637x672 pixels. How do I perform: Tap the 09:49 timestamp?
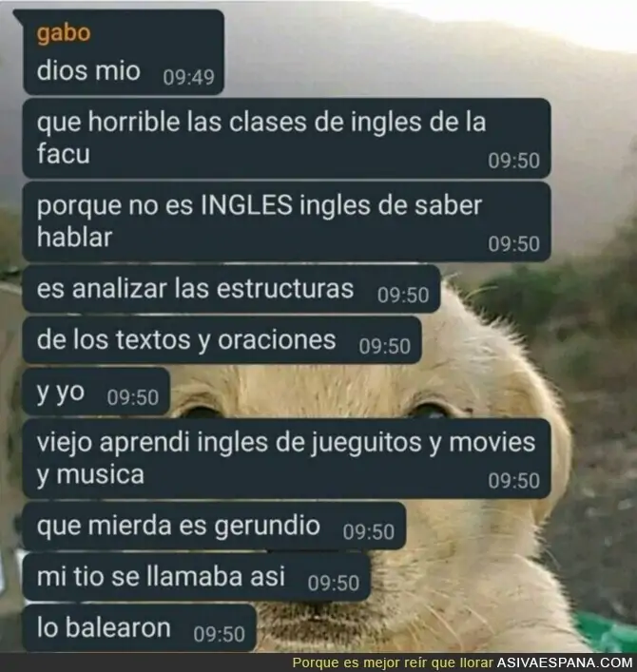tap(188, 78)
